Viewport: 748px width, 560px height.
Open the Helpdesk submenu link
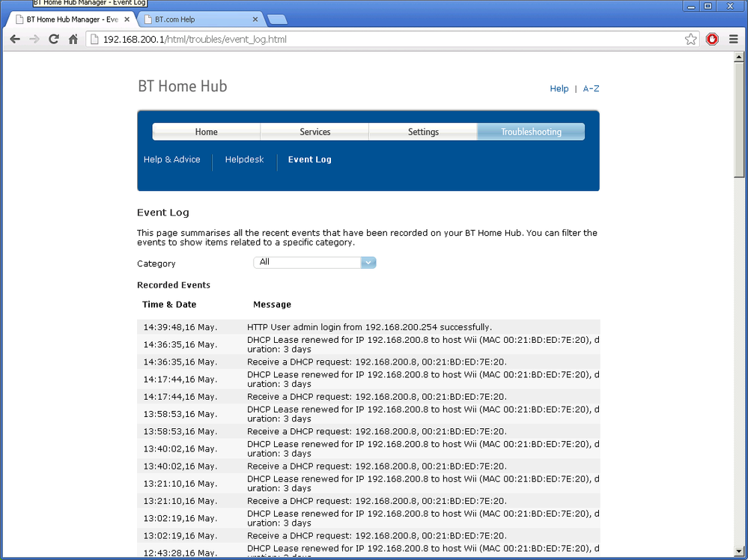244,159
